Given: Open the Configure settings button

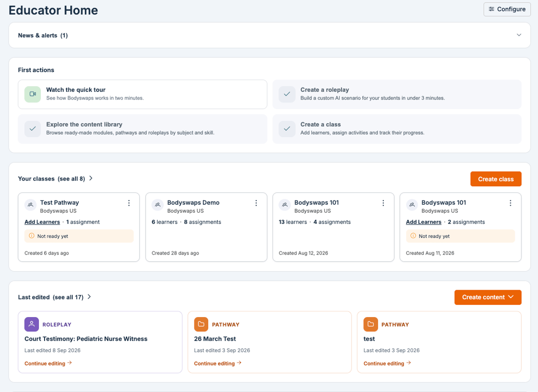Looking at the screenshot, I should click(x=507, y=9).
